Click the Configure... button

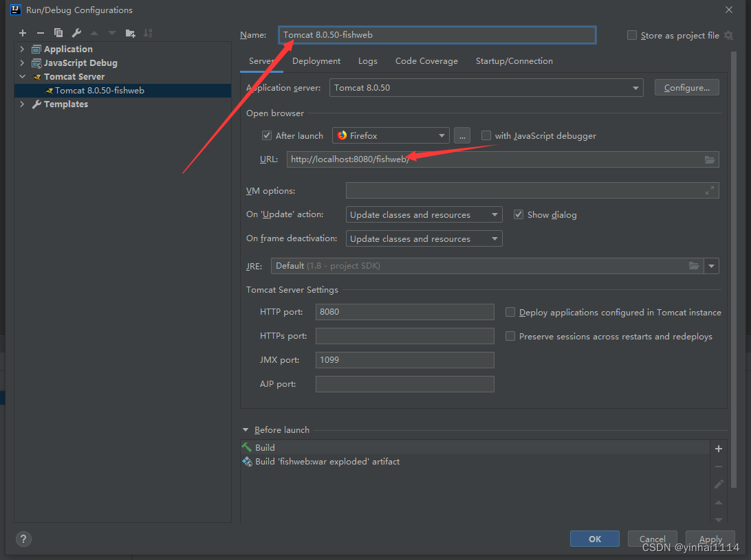click(687, 87)
